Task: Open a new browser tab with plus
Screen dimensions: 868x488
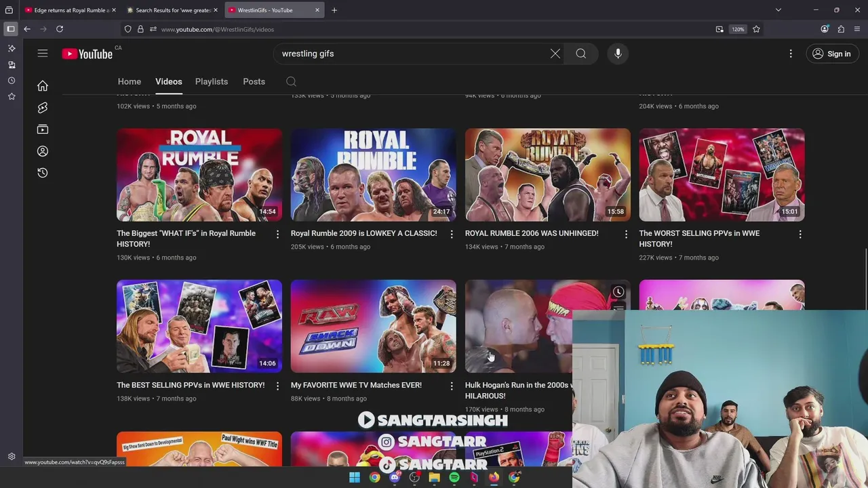Action: pyautogui.click(x=334, y=10)
